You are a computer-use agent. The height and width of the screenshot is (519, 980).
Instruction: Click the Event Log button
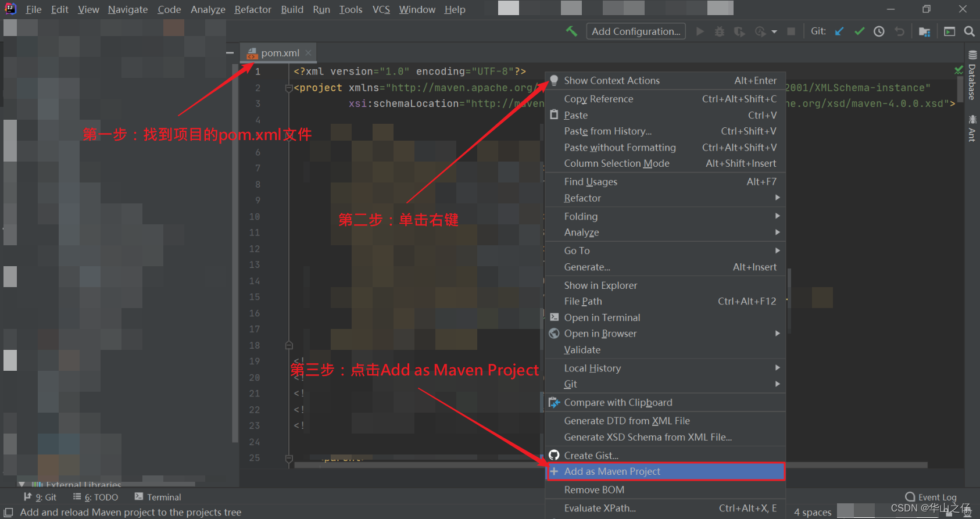click(931, 497)
